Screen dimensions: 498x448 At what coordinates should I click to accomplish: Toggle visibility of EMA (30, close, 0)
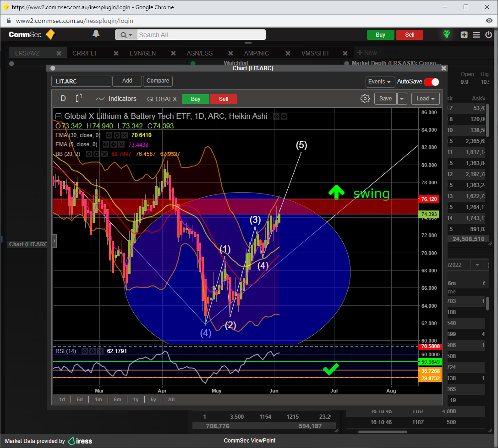coord(109,135)
